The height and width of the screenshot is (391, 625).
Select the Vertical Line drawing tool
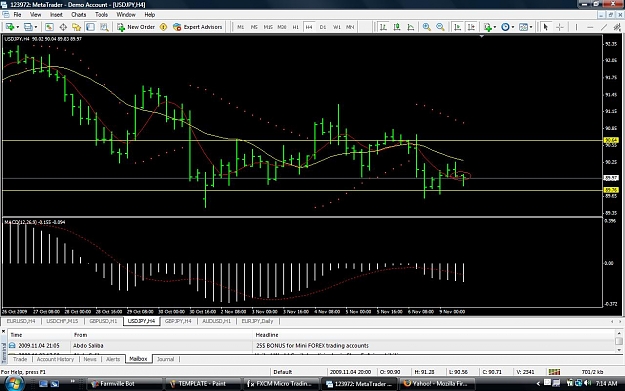tap(576, 27)
